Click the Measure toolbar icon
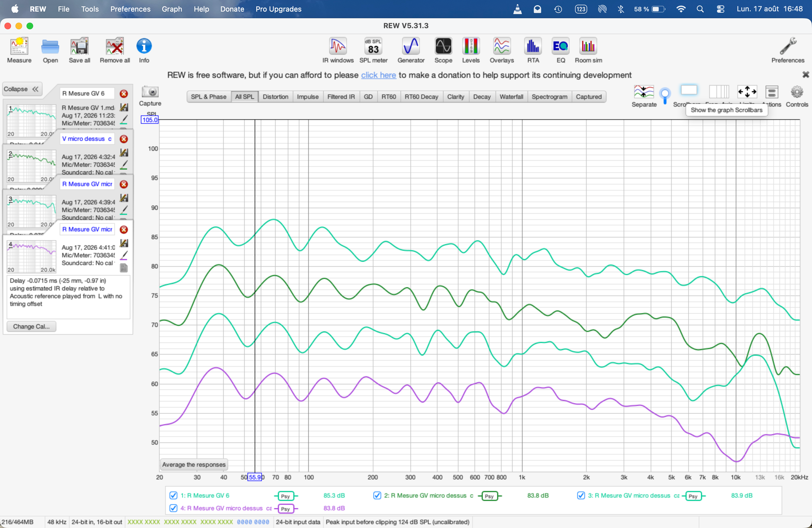The image size is (812, 528). (x=19, y=50)
